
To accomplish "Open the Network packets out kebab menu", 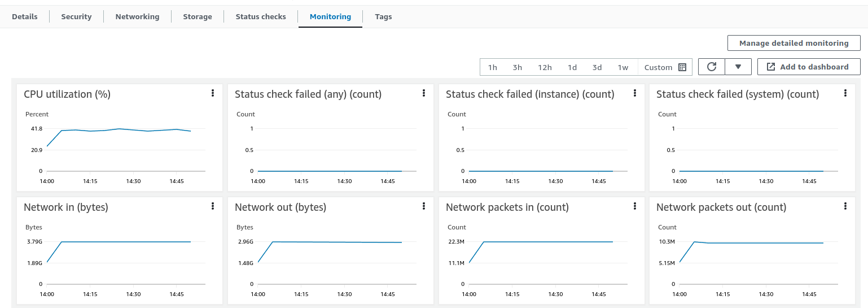I will [845, 206].
